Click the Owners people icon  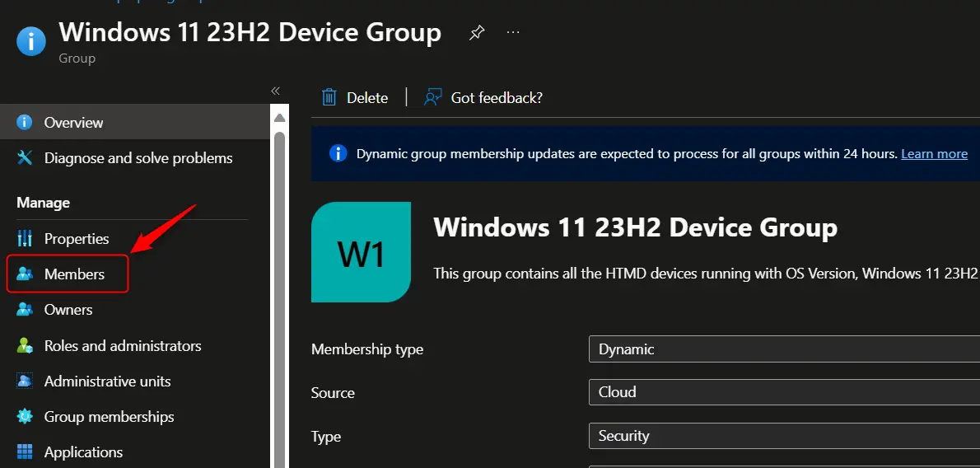(x=25, y=310)
